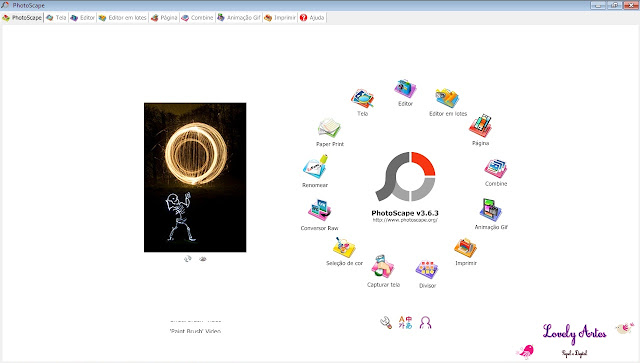Click the PhotoScape center logo

coord(405,177)
